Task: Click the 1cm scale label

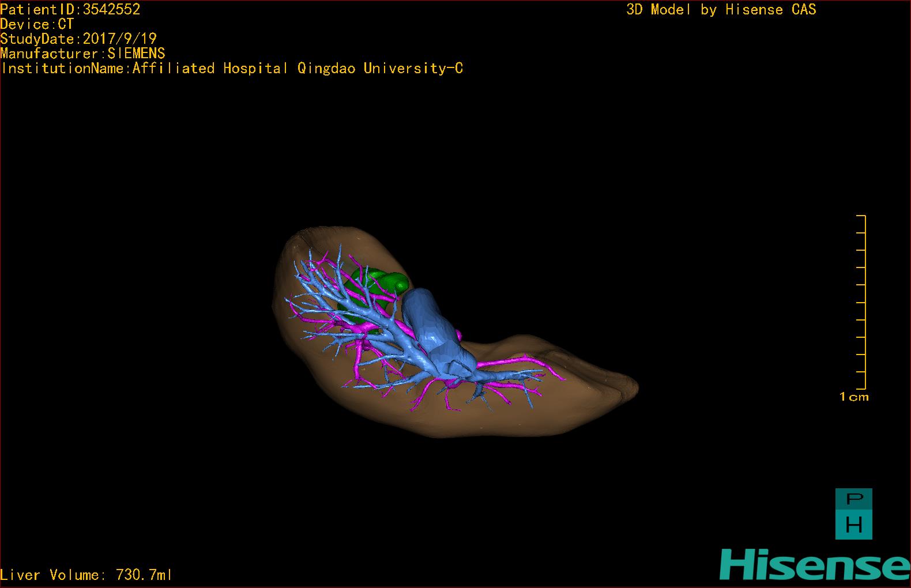Action: tap(854, 397)
